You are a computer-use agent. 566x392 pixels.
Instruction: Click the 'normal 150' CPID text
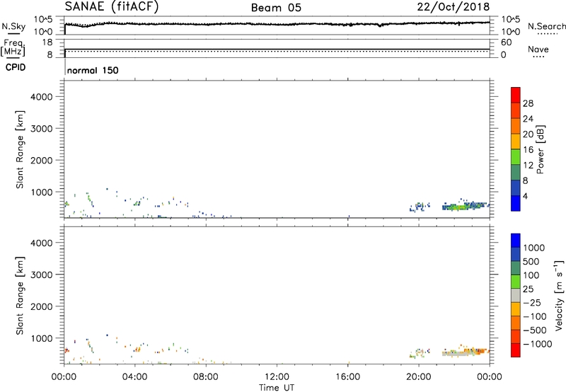pyautogui.click(x=93, y=70)
